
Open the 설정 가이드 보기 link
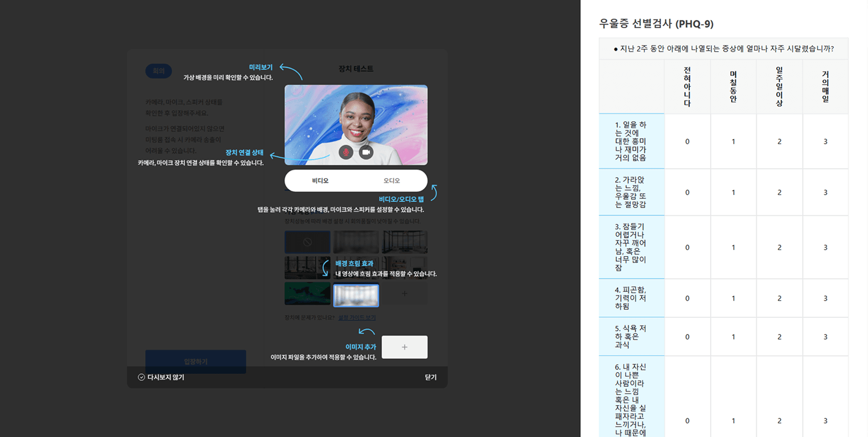(357, 317)
